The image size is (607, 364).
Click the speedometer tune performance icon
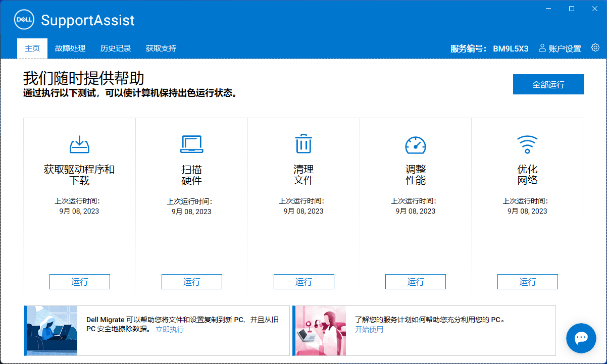(416, 145)
